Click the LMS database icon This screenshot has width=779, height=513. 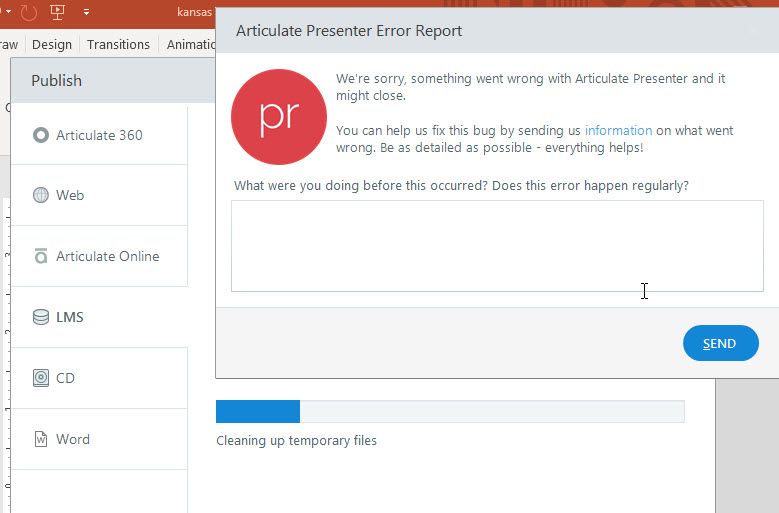coord(41,317)
